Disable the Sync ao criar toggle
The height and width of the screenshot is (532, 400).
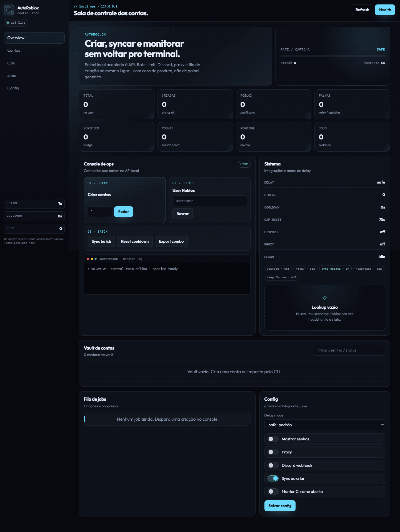point(273,478)
